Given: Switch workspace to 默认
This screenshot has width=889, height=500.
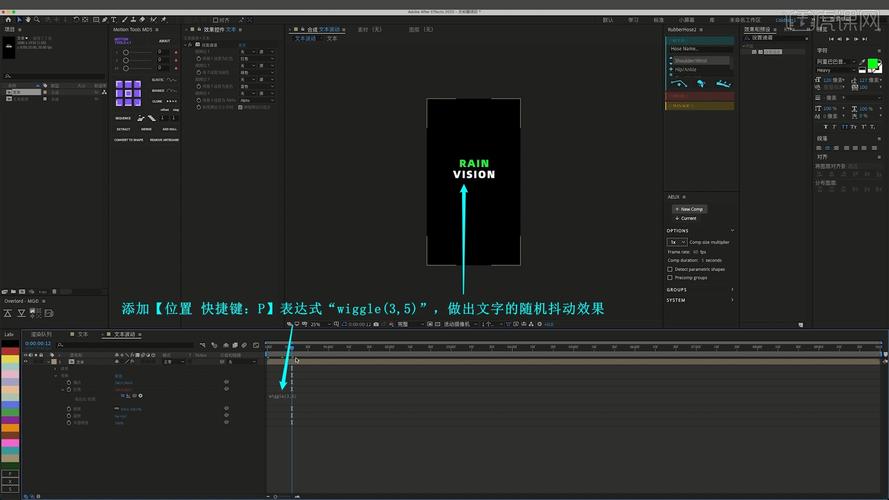Looking at the screenshot, I should 608,20.
